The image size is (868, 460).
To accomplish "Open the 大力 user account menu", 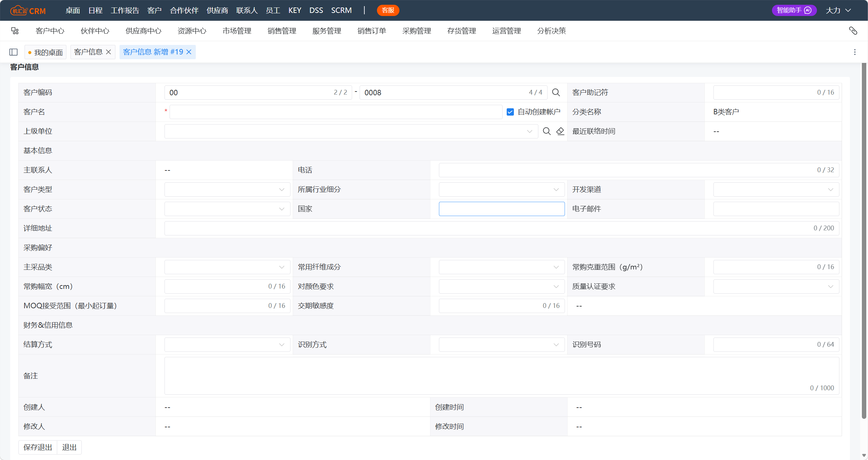I will point(838,11).
